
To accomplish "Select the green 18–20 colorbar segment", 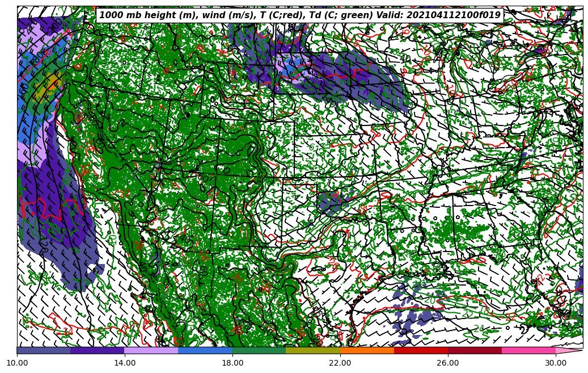I will point(259,350).
